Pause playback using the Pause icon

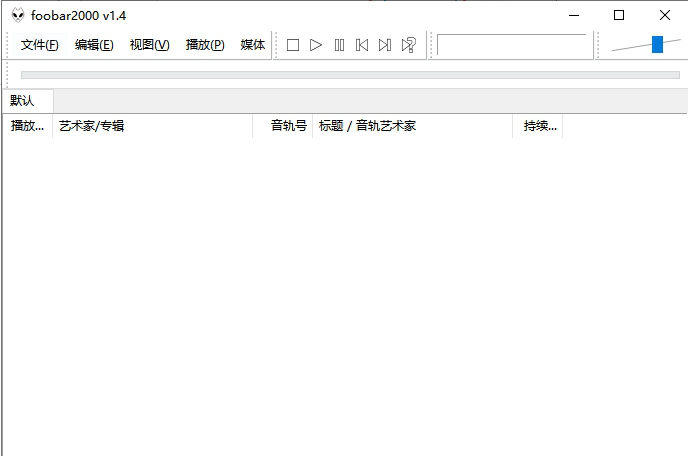point(339,45)
